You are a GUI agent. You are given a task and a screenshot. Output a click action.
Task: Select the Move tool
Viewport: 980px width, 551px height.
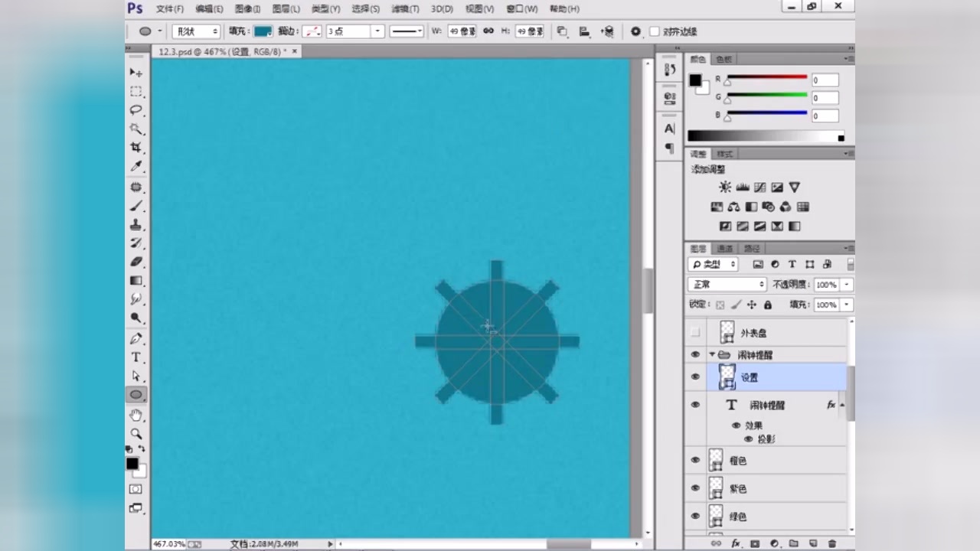pyautogui.click(x=136, y=72)
